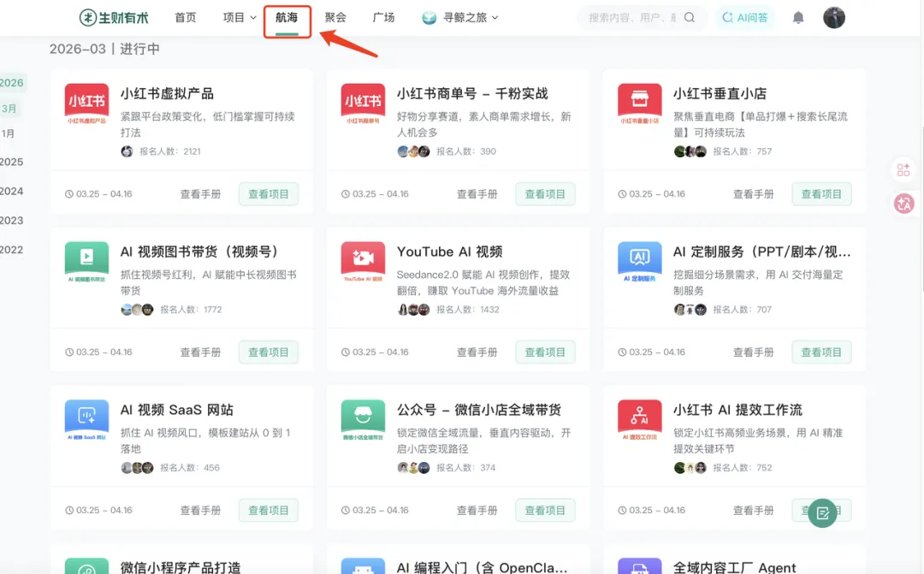Go to the 聚会 tab
The height and width of the screenshot is (574, 924).
(335, 18)
